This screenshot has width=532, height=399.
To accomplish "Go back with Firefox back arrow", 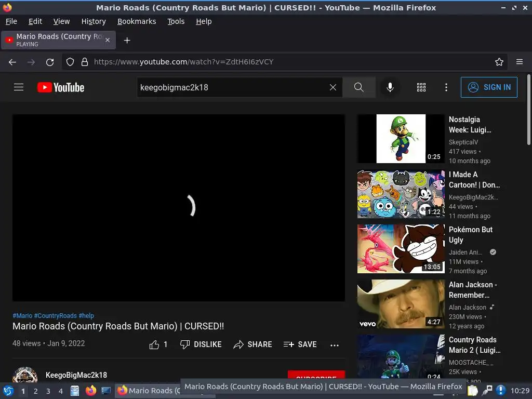I will (x=12, y=62).
